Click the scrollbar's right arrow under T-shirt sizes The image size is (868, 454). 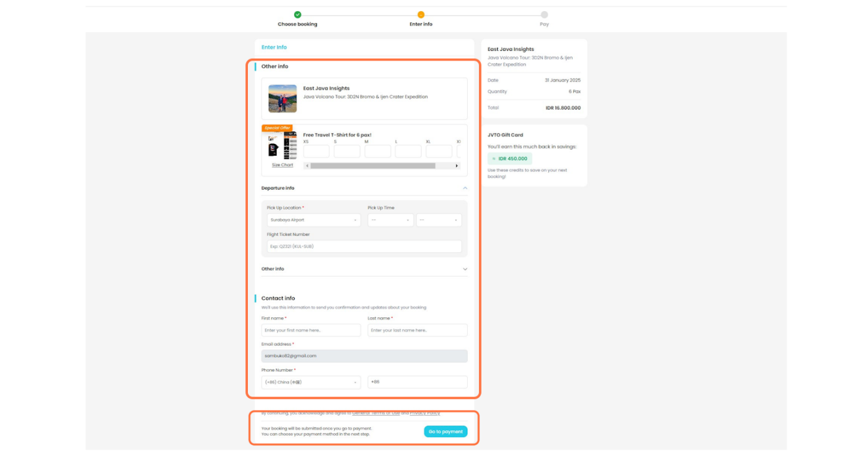(457, 166)
